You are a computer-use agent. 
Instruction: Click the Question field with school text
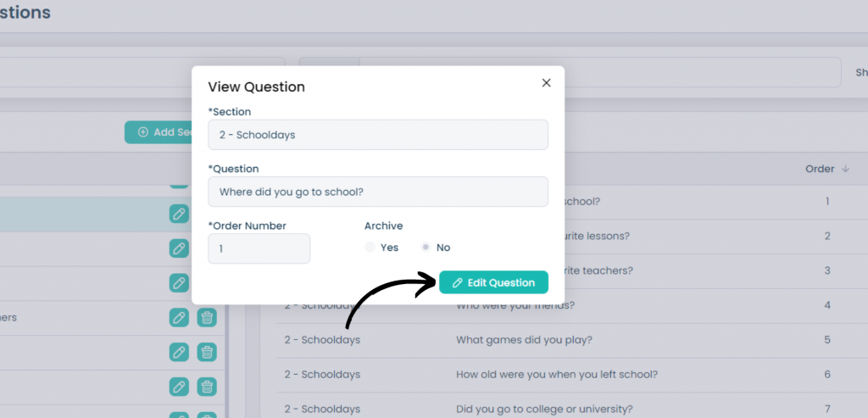click(378, 192)
